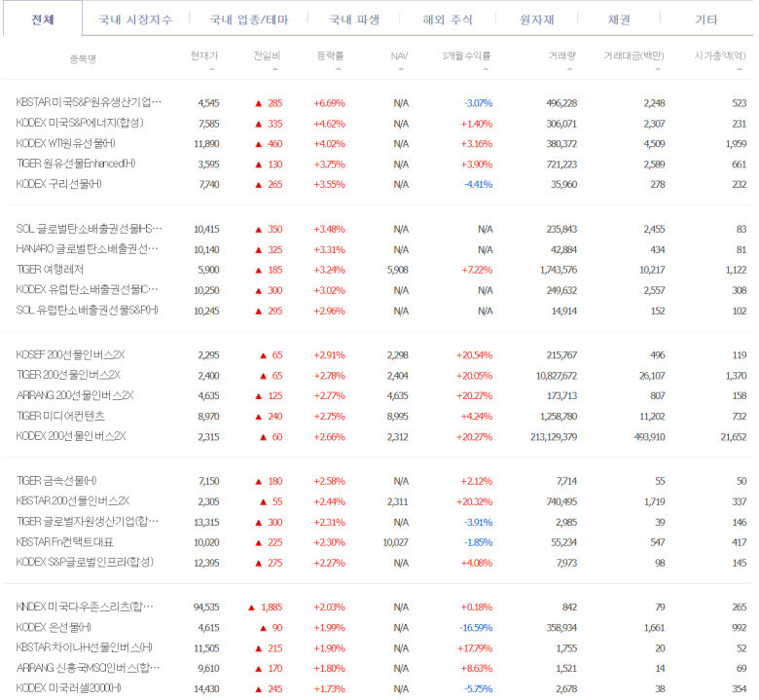Click the 94,535 current price cell
759x700 pixels.
[x=206, y=607]
